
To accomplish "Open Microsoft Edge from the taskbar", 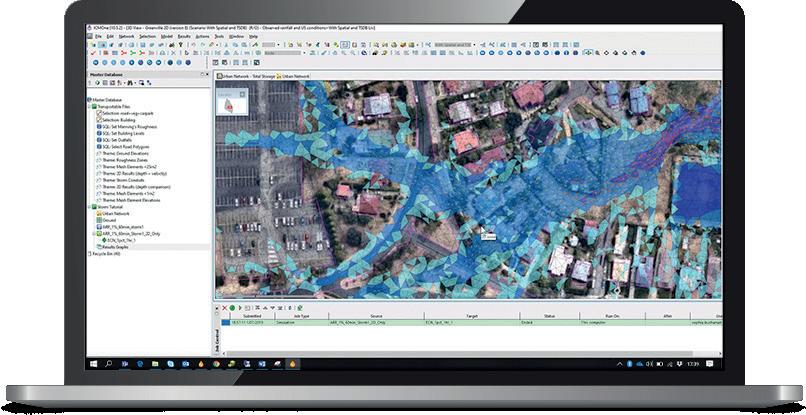I will 140,364.
